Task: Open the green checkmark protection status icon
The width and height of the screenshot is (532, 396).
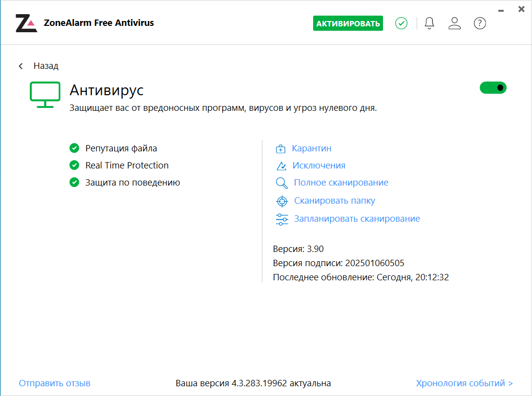Action: point(401,23)
